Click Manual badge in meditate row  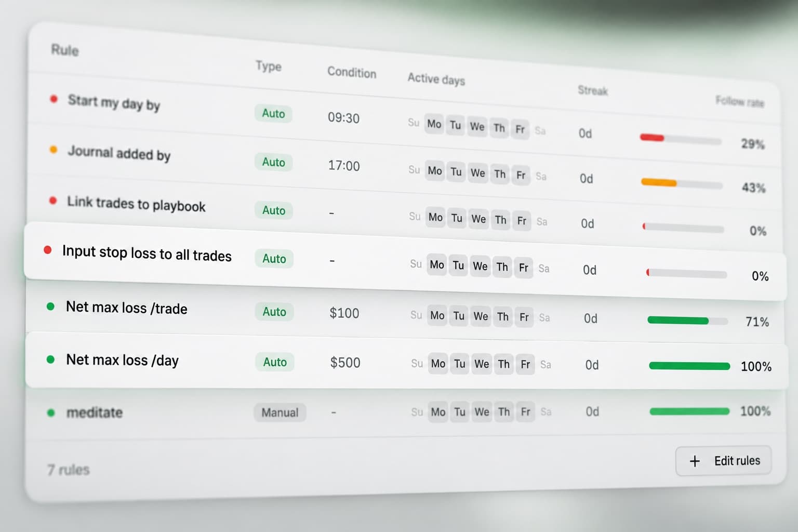pyautogui.click(x=280, y=413)
